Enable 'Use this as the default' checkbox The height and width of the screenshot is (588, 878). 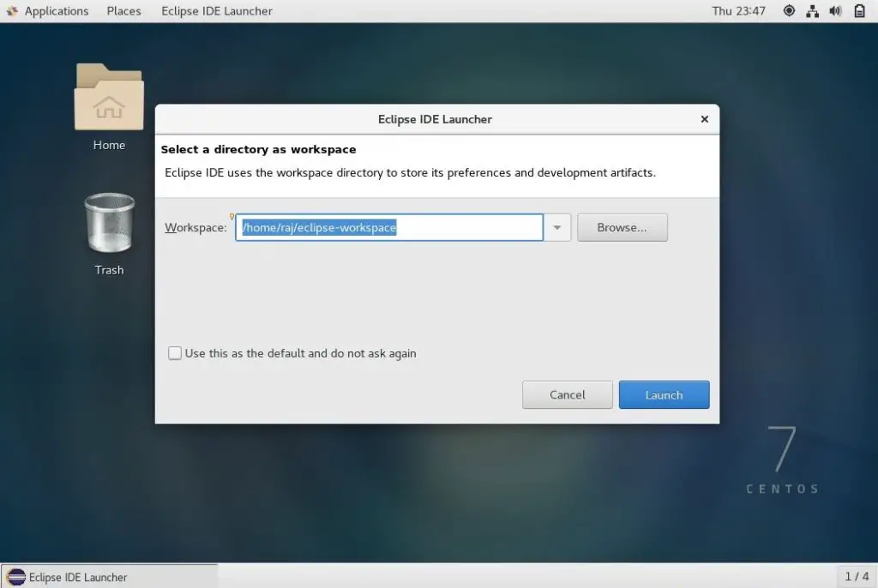point(175,353)
